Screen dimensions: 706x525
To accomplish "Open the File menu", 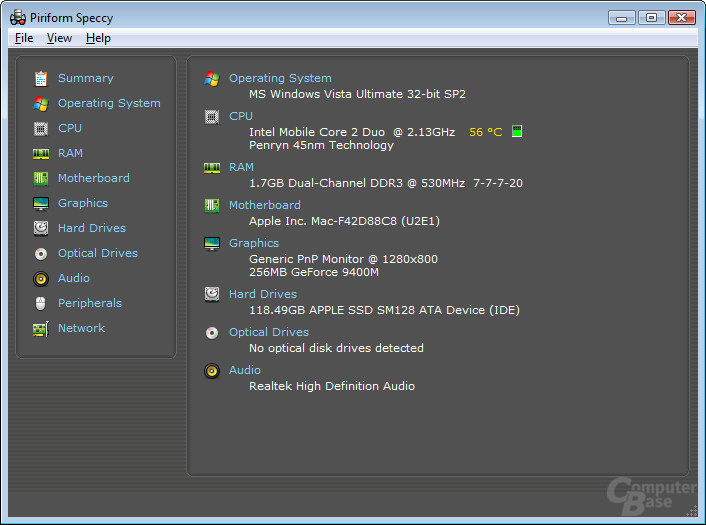I will 24,38.
